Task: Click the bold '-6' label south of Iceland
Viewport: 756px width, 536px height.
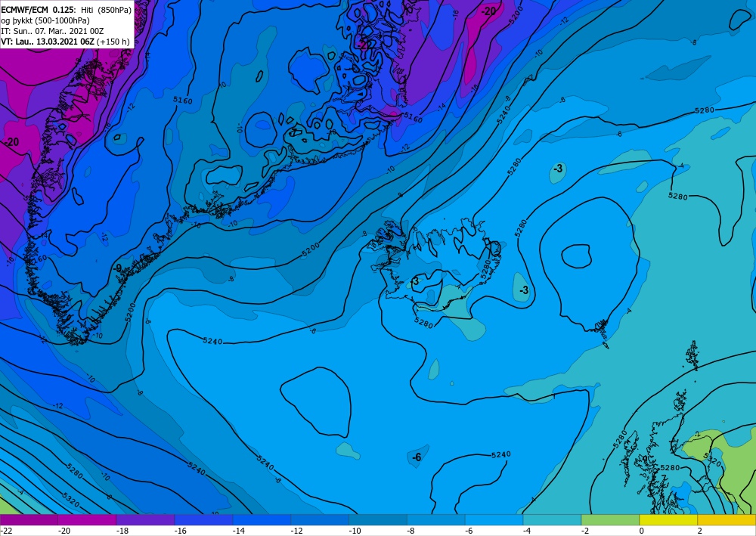Action: 417,457
